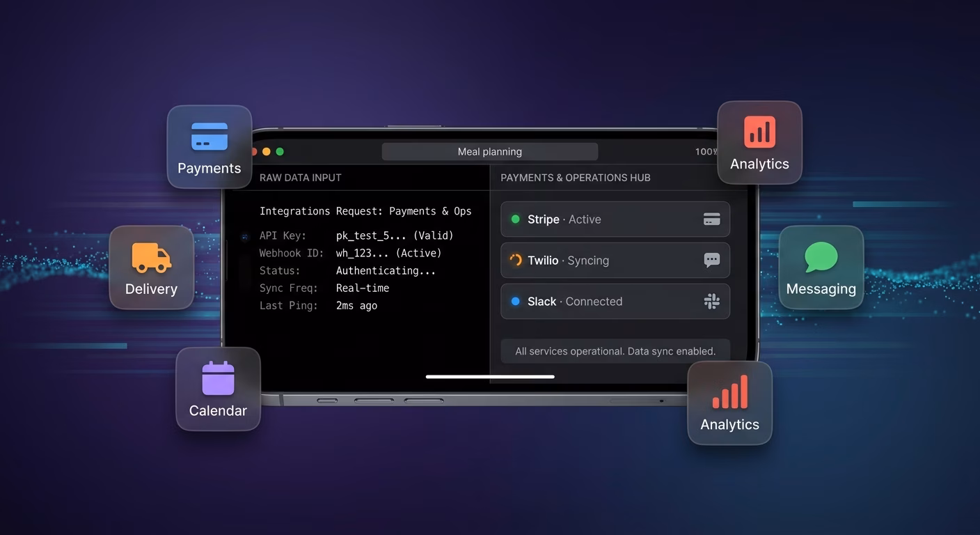Select the Slack Connected service row
The width and height of the screenshot is (980, 535).
tap(615, 302)
